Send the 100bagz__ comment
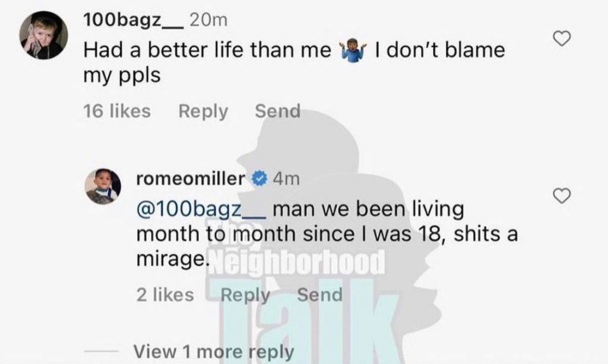 point(277,111)
